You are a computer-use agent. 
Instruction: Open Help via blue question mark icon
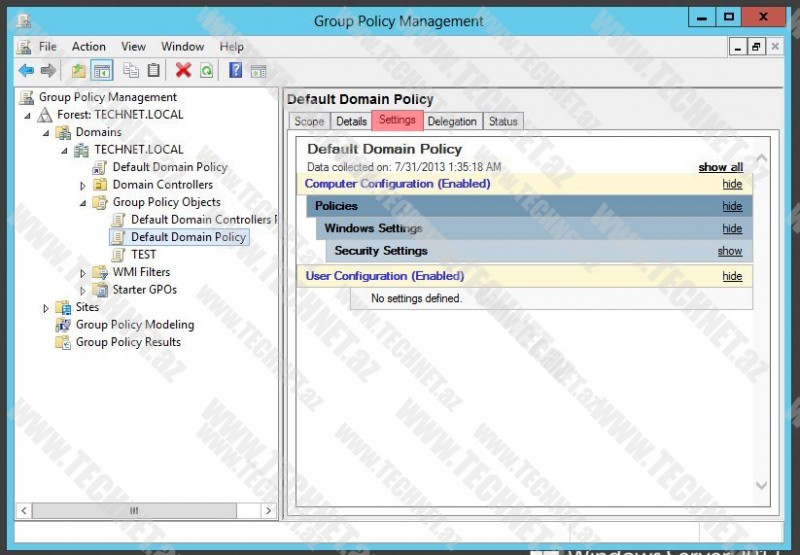[x=236, y=70]
